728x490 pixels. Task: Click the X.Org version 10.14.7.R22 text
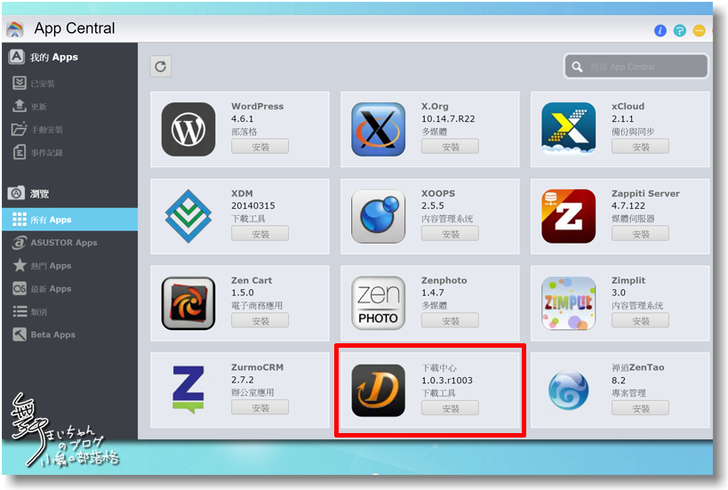click(x=448, y=119)
